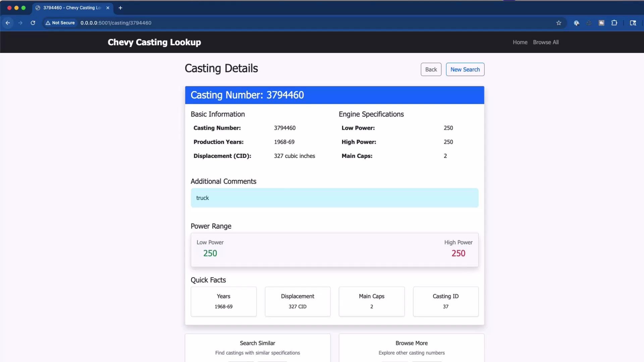Reload the current page
The height and width of the screenshot is (362, 644).
point(33,23)
